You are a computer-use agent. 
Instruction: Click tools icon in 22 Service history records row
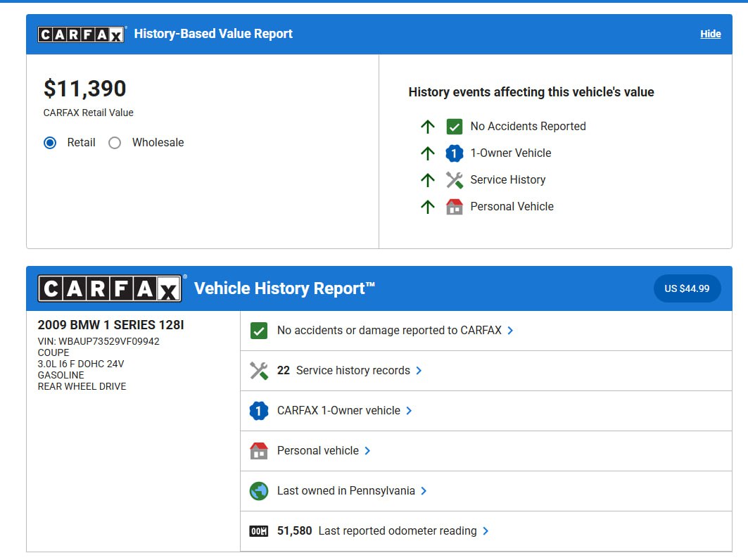coord(258,371)
